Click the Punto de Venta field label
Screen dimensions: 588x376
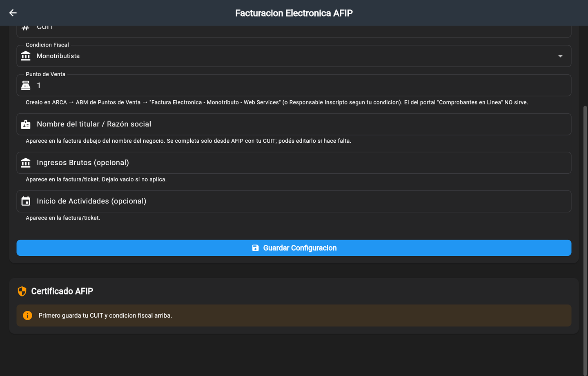[x=45, y=74]
